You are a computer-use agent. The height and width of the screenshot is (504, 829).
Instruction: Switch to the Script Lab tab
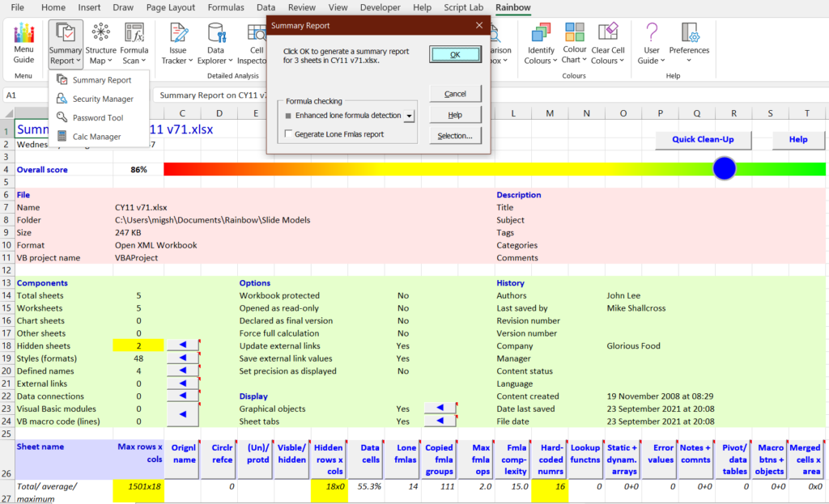pos(463,7)
